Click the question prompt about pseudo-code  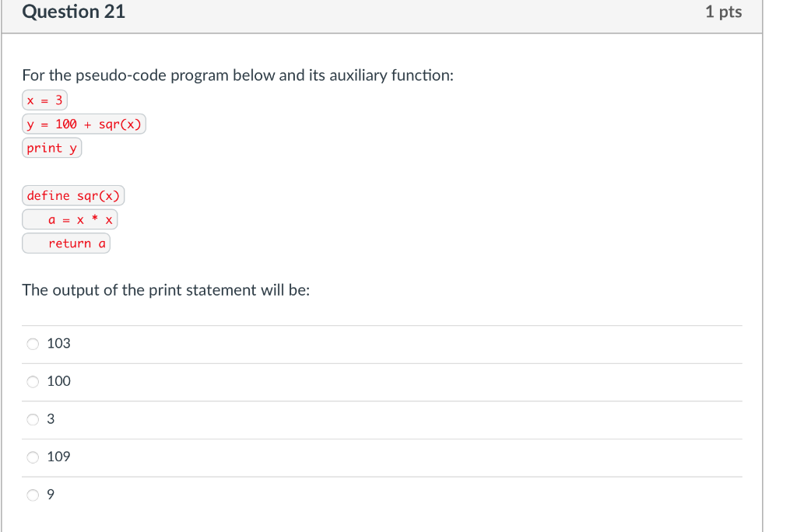coord(238,75)
